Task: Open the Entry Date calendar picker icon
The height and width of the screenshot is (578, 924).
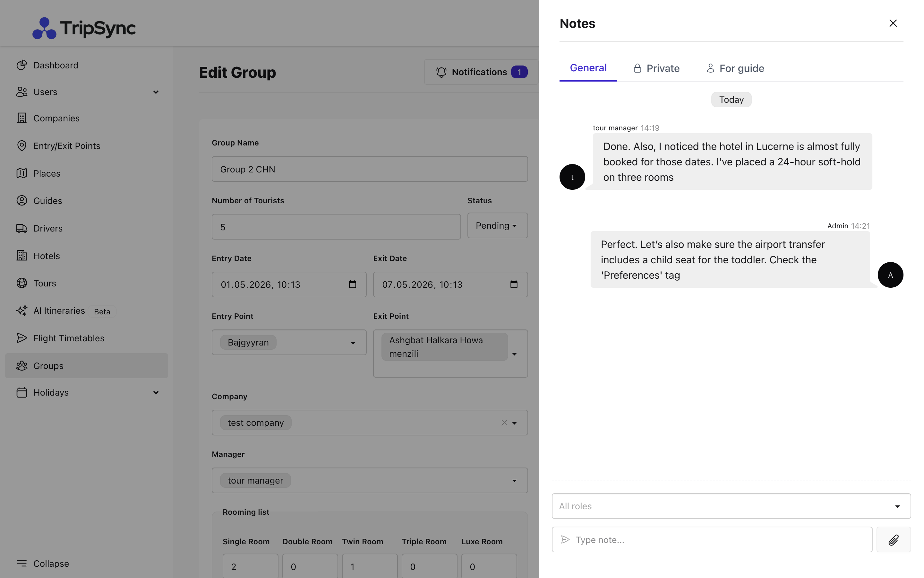Action: (x=352, y=285)
